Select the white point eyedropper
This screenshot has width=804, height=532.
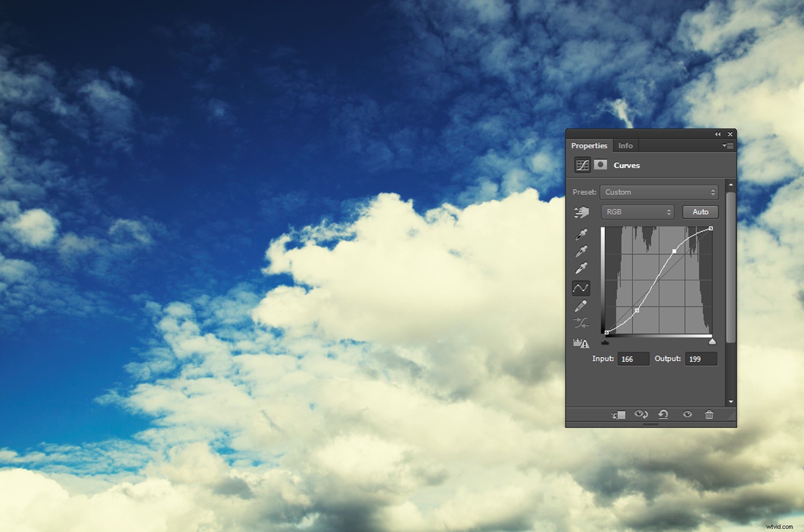pyautogui.click(x=582, y=268)
